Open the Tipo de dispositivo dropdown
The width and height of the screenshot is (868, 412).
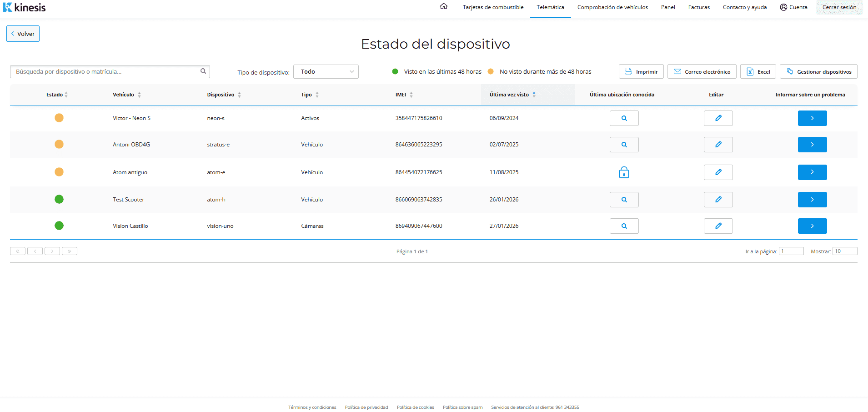326,72
